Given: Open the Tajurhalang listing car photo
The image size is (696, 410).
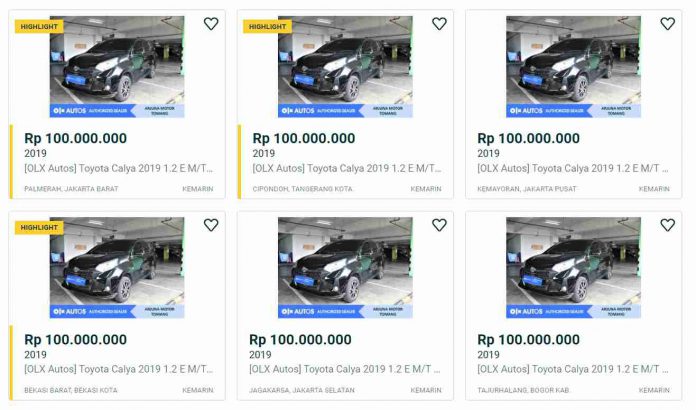Looking at the screenshot, I should [573, 268].
